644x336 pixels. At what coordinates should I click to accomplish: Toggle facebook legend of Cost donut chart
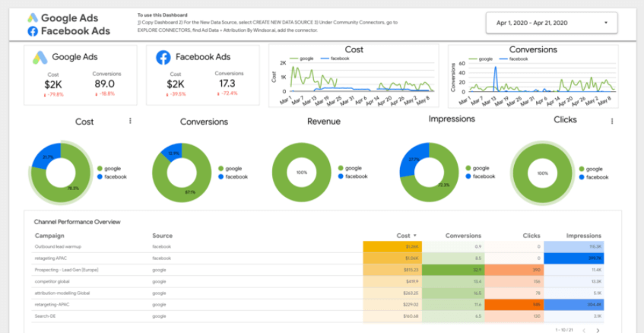pos(112,177)
